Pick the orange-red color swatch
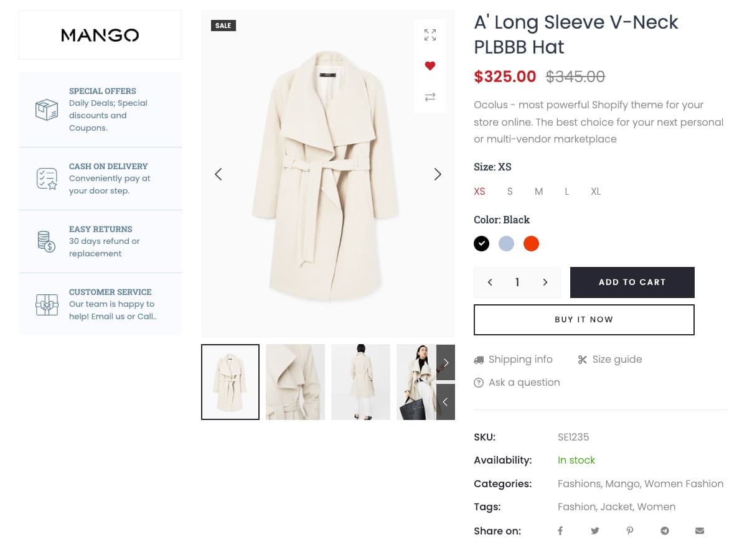 (531, 243)
